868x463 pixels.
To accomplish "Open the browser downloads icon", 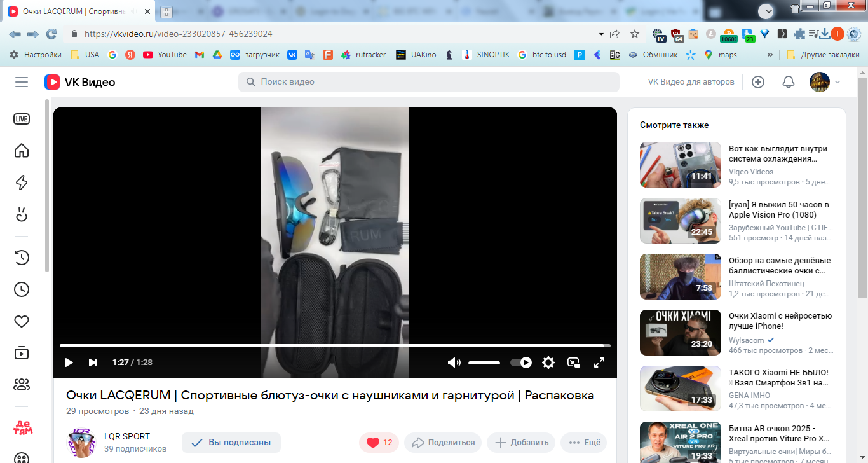I will click(x=824, y=34).
